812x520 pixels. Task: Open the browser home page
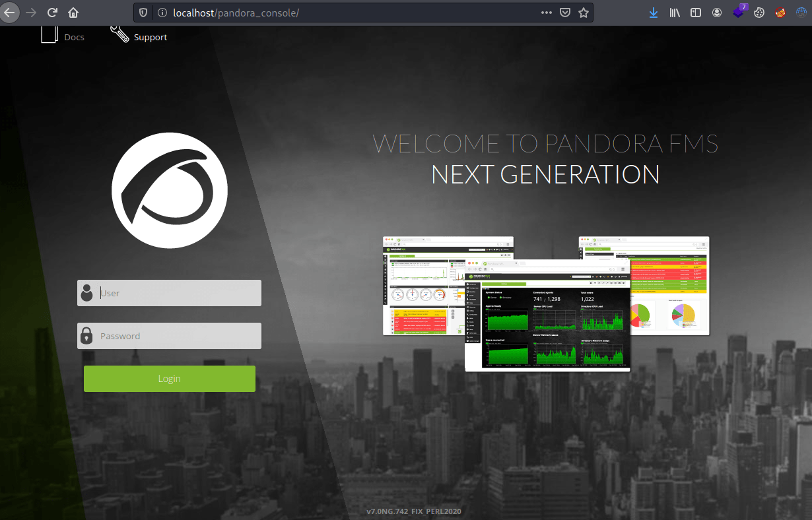pyautogui.click(x=73, y=13)
